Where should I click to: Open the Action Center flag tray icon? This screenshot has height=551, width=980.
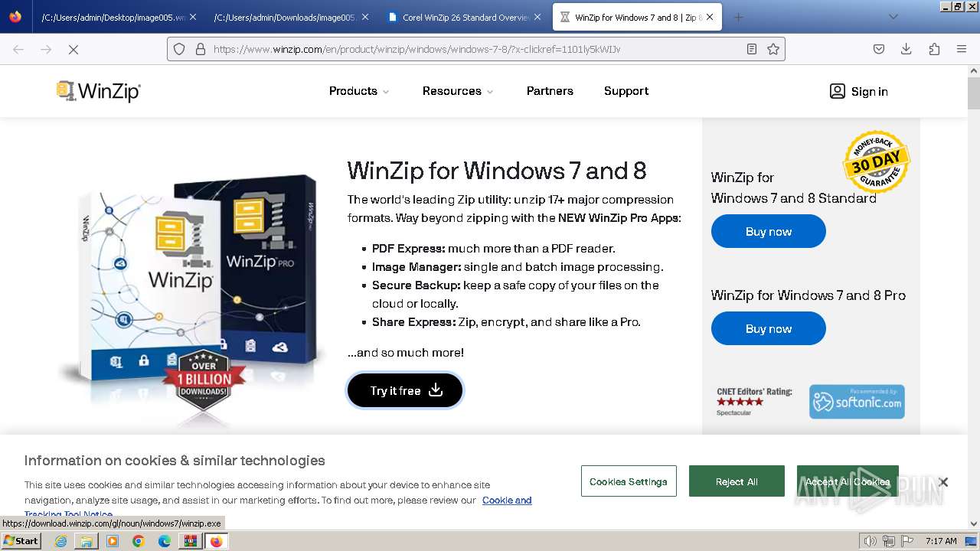[906, 541]
